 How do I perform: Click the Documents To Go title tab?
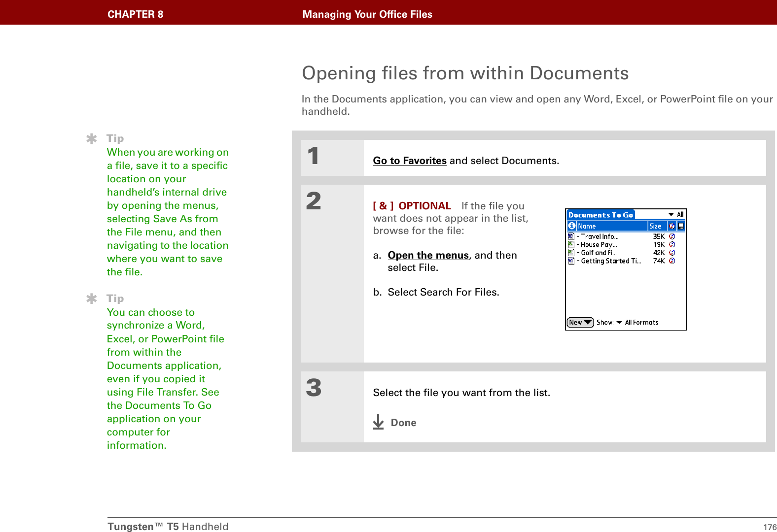(x=600, y=215)
